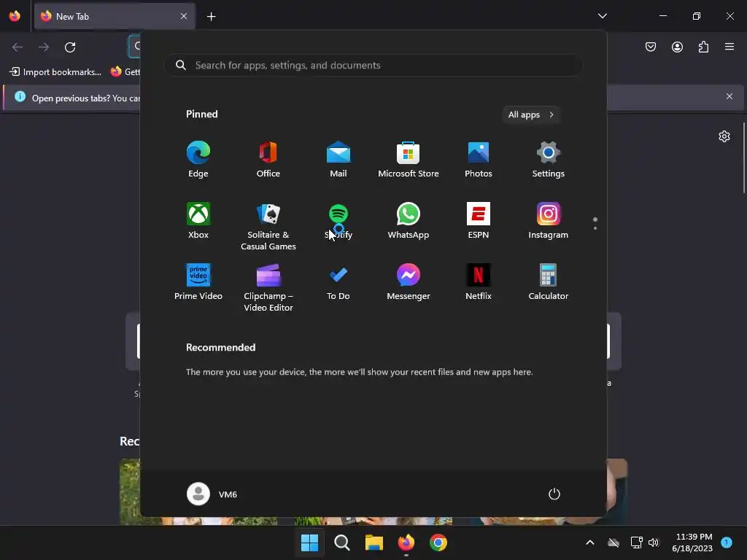This screenshot has height=560, width=747.
Task: Launch the Xbox app
Action: click(198, 220)
